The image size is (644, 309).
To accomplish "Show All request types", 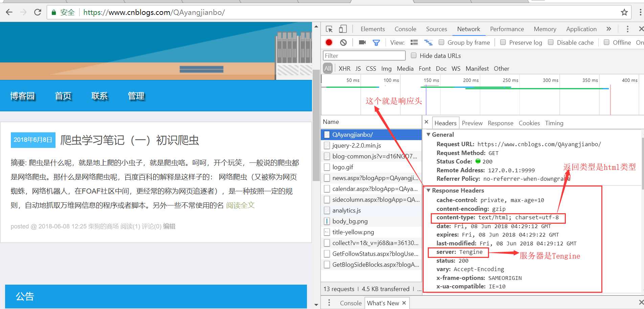I will [x=328, y=69].
